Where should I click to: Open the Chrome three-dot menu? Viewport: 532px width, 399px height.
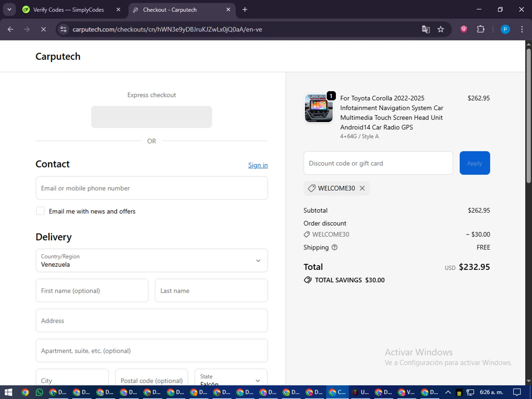pos(522,29)
